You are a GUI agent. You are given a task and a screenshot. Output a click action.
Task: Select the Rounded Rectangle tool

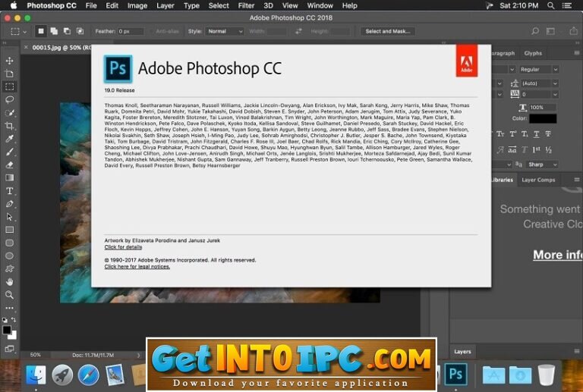tap(10, 243)
